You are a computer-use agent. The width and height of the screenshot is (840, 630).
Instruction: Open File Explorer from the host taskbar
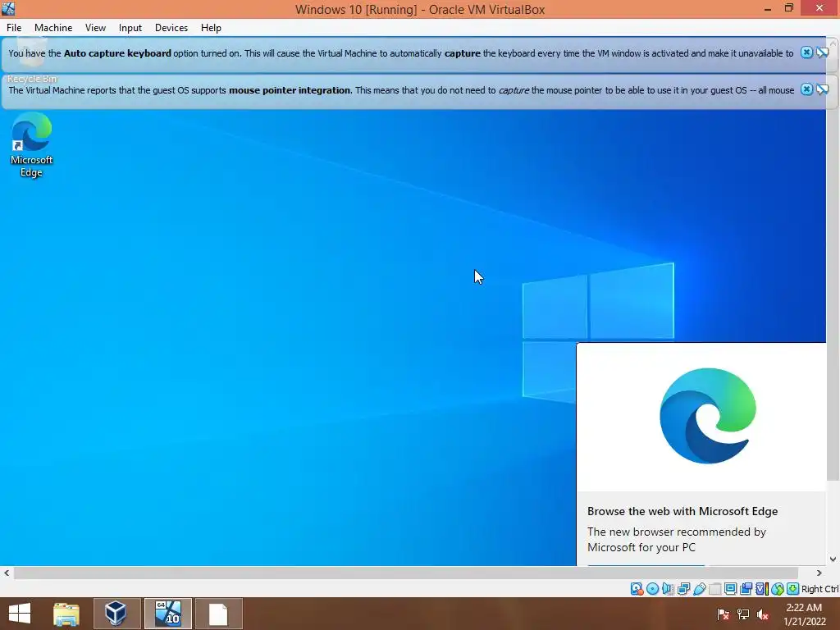coord(66,614)
